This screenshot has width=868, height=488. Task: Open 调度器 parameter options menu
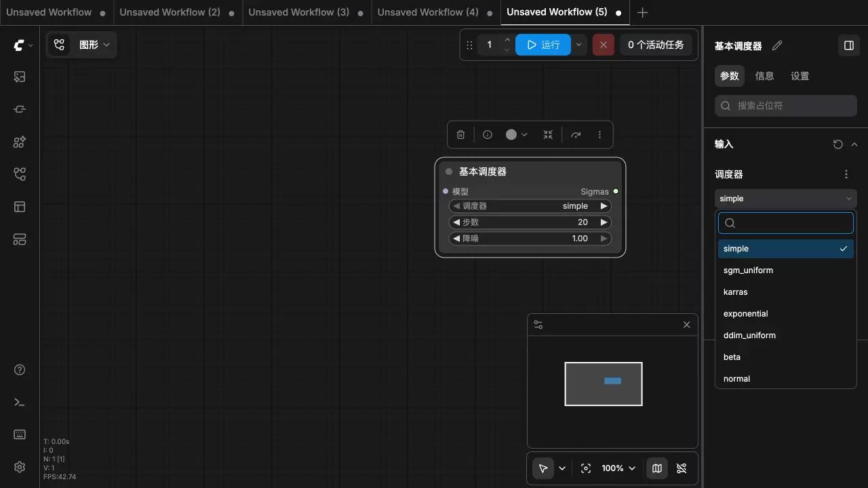coord(846,174)
